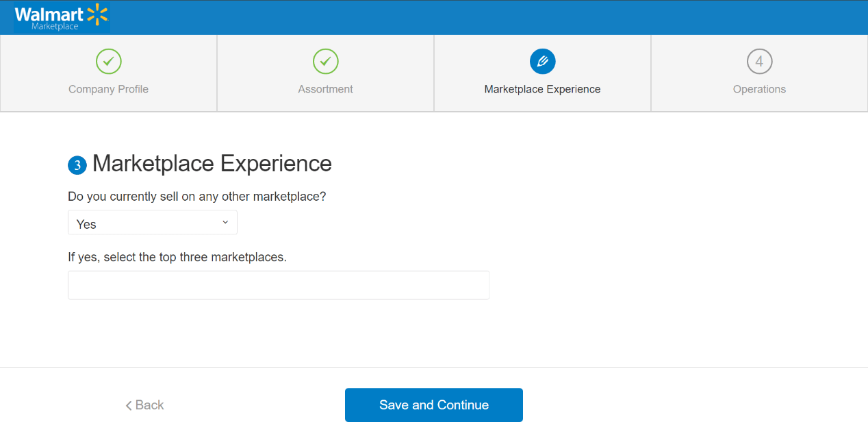Select the Marketplace Experience step tab
This screenshot has height=442, width=868.
(542, 73)
